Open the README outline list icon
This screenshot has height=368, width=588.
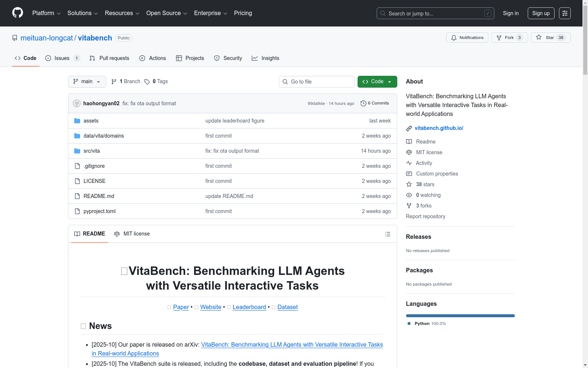point(387,234)
